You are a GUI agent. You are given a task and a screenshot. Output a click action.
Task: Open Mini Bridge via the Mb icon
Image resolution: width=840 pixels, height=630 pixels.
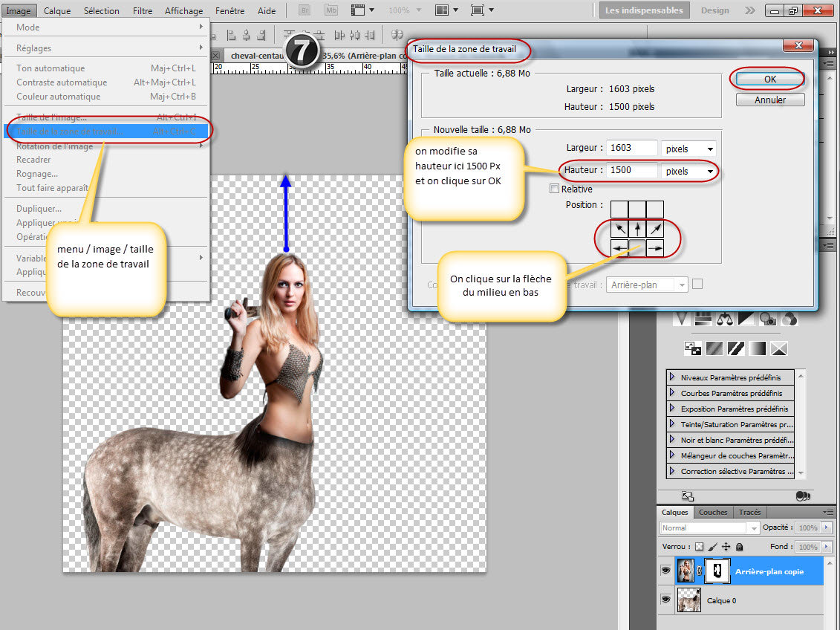(x=331, y=10)
